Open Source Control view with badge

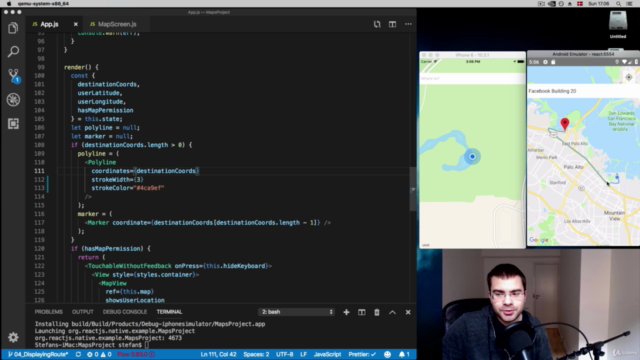[13, 76]
